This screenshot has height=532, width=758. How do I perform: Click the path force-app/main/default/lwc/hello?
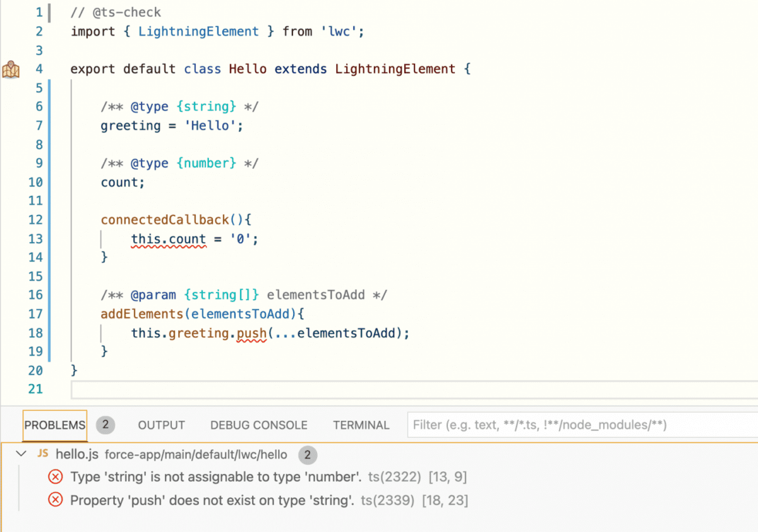pos(196,454)
